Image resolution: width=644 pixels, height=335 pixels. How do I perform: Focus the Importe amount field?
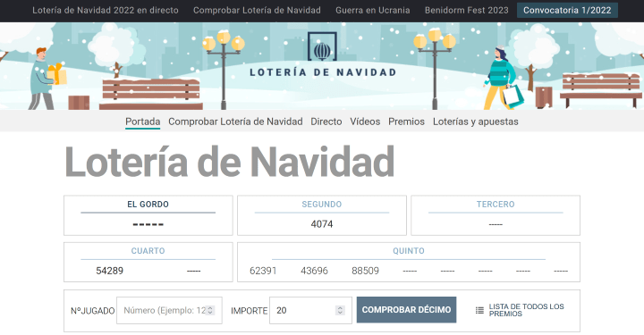(310, 310)
